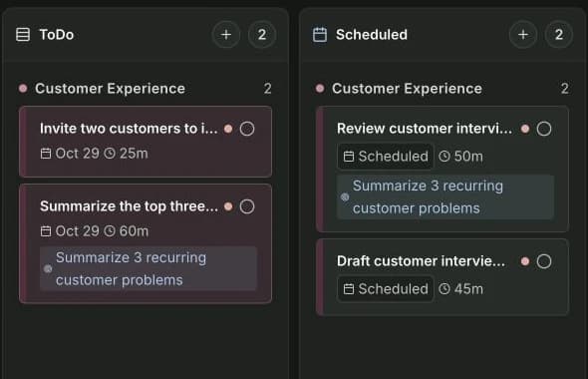Mark 'Review customer intervi...' task complete
This screenshot has width=588, height=379.
coord(544,129)
